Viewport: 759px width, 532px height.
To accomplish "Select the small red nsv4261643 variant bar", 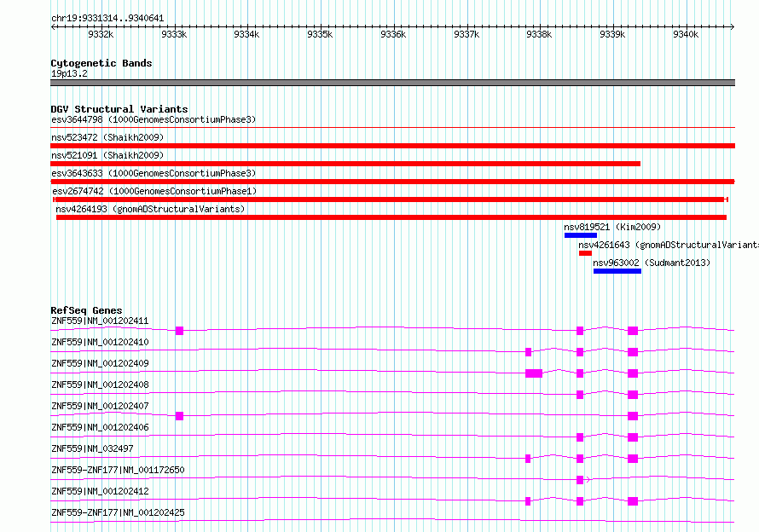I will point(585,253).
